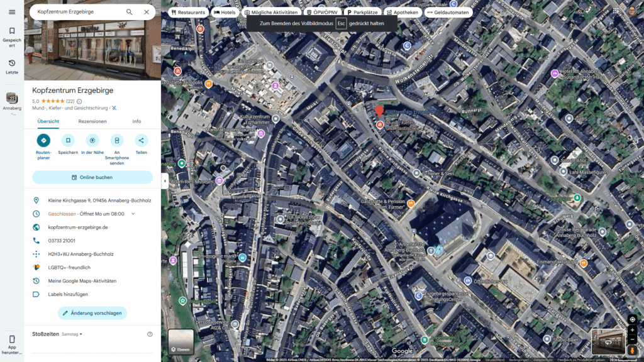Screen dimensions: 644x362
Task: Expand opening hours chevron
Action: coord(133,214)
